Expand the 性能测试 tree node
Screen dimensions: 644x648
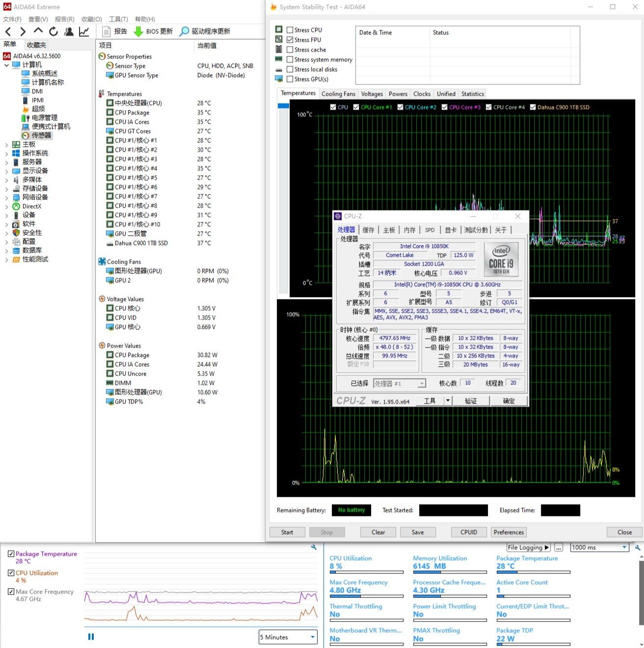6,259
